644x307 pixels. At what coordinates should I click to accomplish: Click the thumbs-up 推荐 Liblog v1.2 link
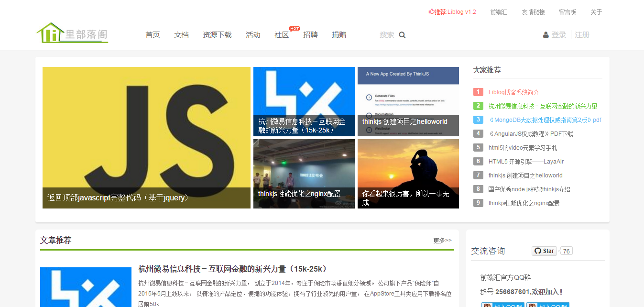click(452, 12)
